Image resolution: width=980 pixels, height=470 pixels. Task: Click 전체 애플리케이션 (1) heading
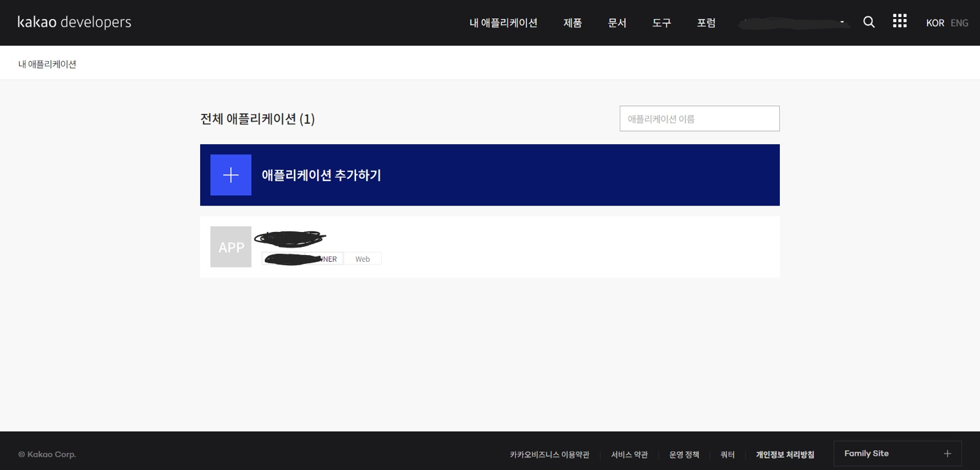tap(257, 119)
